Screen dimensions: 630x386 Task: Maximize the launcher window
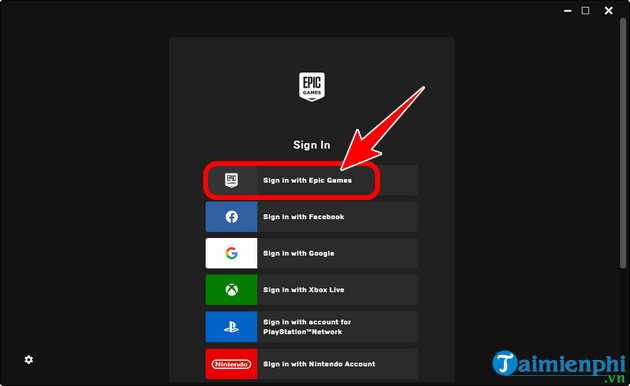point(585,11)
